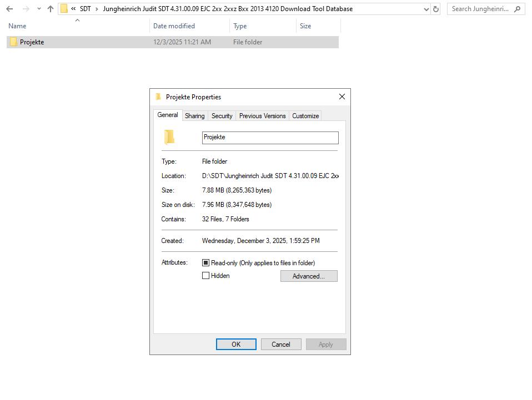Open the Customize tab

click(305, 116)
